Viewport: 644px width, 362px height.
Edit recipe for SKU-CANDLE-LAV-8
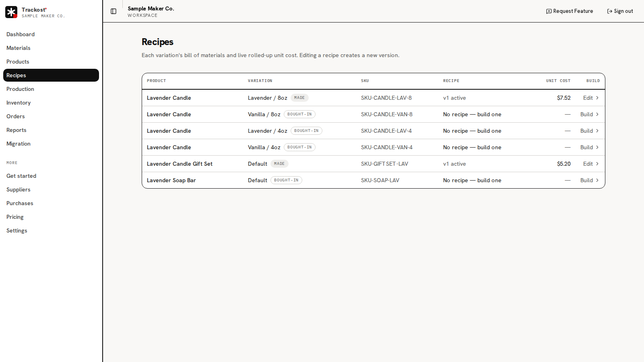click(591, 98)
